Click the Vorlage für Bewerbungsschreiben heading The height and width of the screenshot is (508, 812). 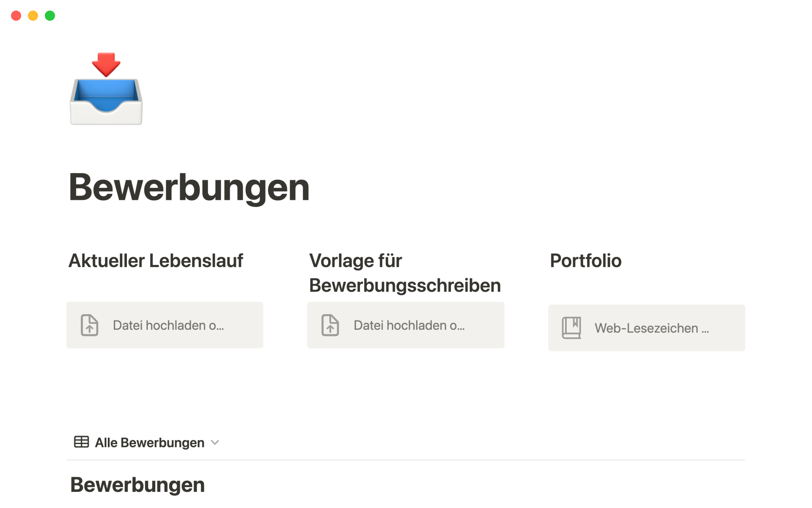tap(404, 273)
